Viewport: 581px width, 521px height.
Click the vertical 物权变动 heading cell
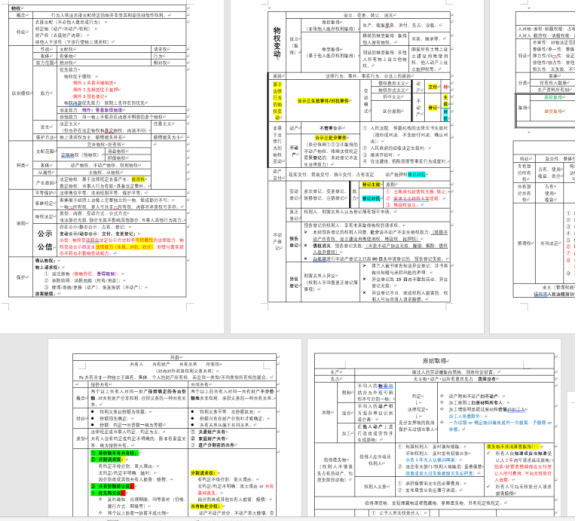277,42
